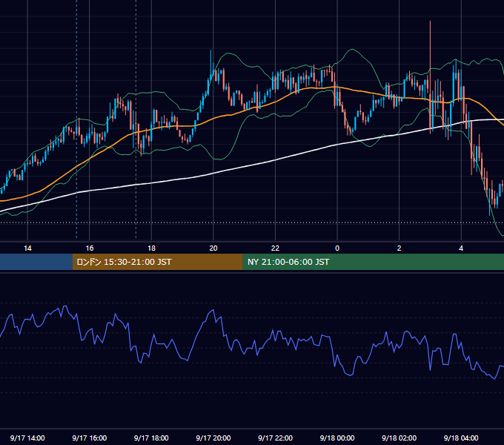Click the 0 hour axis label
The width and height of the screenshot is (504, 445).
337,248
